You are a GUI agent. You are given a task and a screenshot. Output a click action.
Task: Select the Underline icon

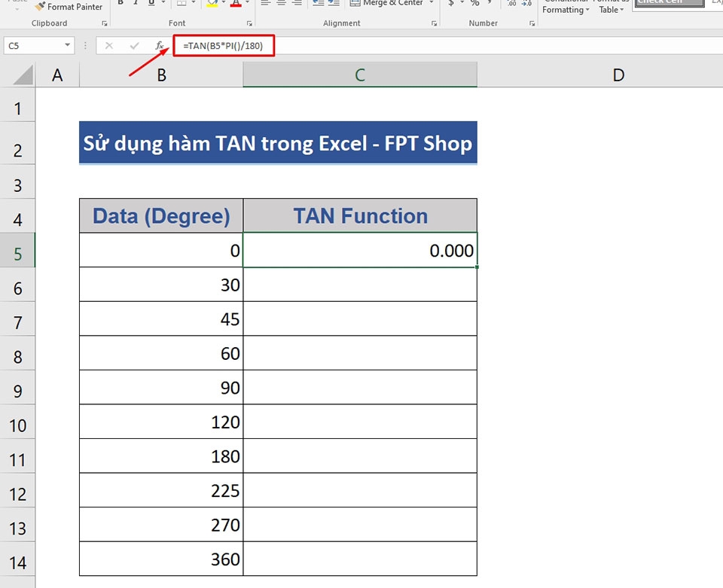pyautogui.click(x=151, y=4)
